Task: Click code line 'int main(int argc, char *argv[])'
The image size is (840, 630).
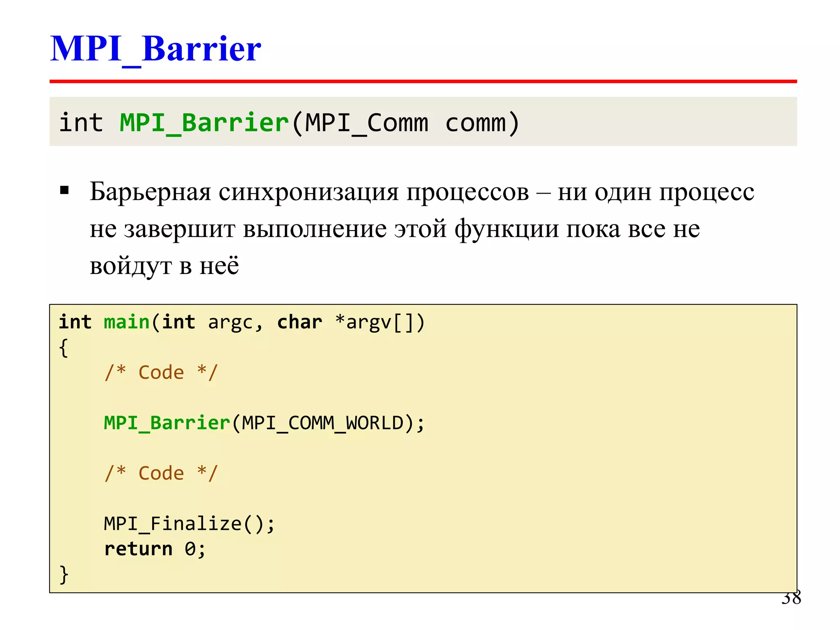Action: [242, 322]
